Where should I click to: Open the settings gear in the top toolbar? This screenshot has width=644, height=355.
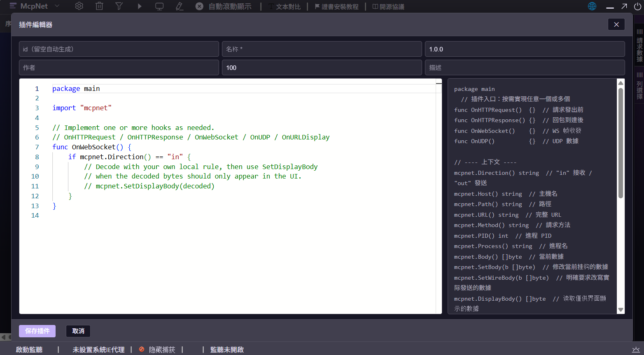click(x=79, y=6)
